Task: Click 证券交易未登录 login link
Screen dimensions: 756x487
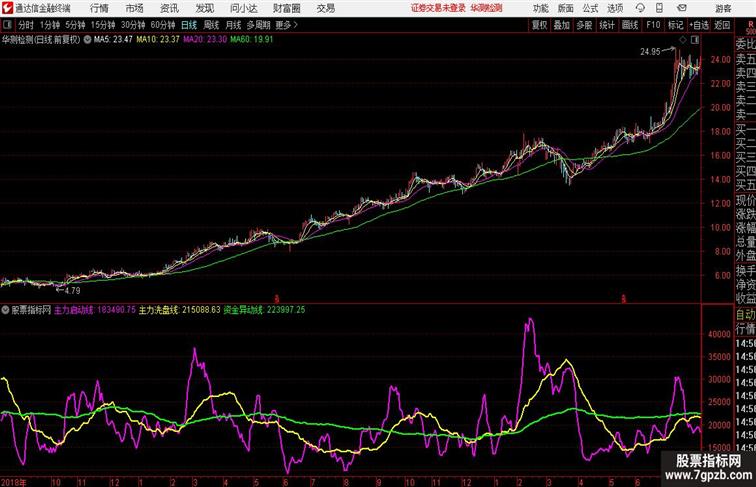Action: point(438,8)
